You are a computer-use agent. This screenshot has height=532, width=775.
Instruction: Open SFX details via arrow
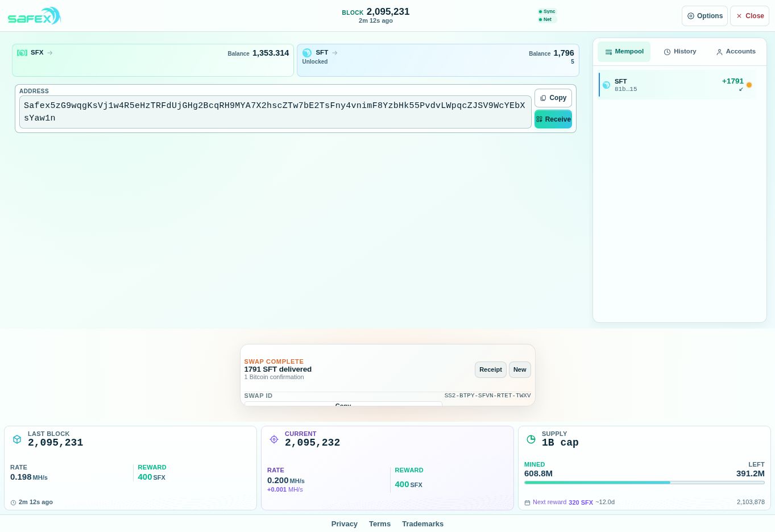pos(50,53)
